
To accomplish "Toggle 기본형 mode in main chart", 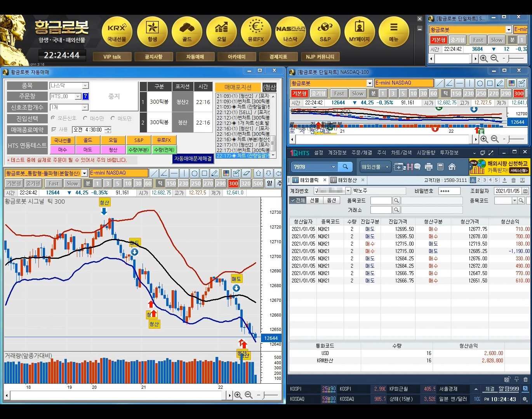I will 14,184.
